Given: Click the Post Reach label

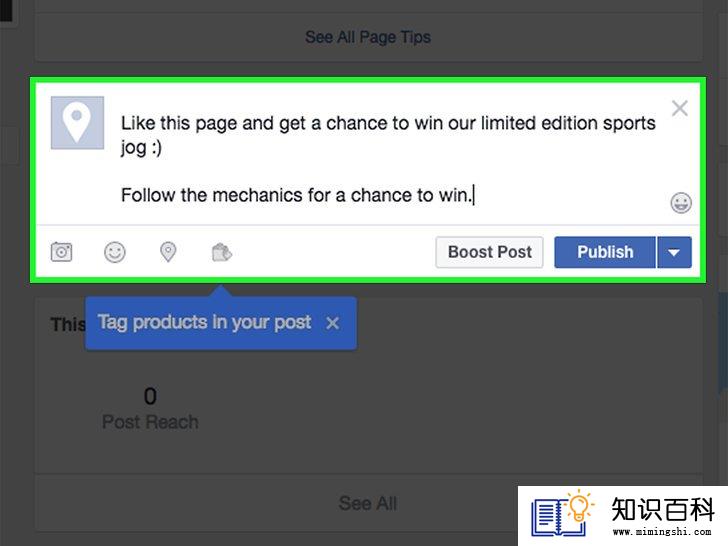Looking at the screenshot, I should [x=150, y=422].
